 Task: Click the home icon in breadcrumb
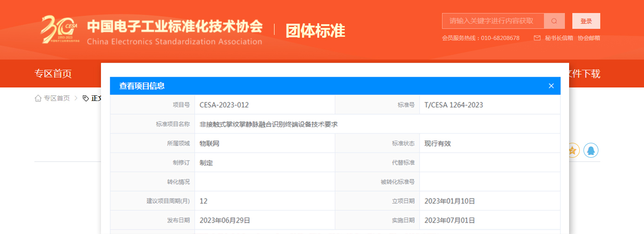coord(38,98)
